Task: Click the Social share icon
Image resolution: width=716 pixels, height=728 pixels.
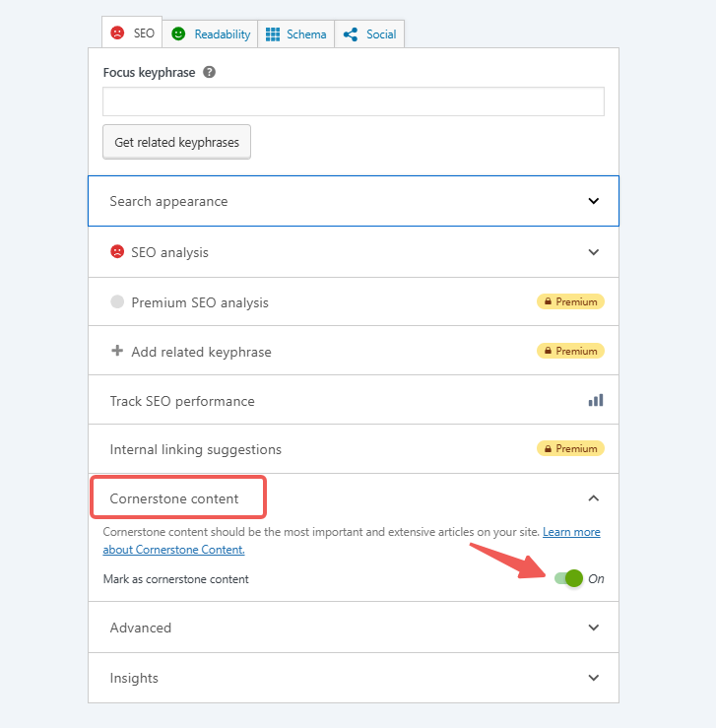Action: pyautogui.click(x=350, y=33)
